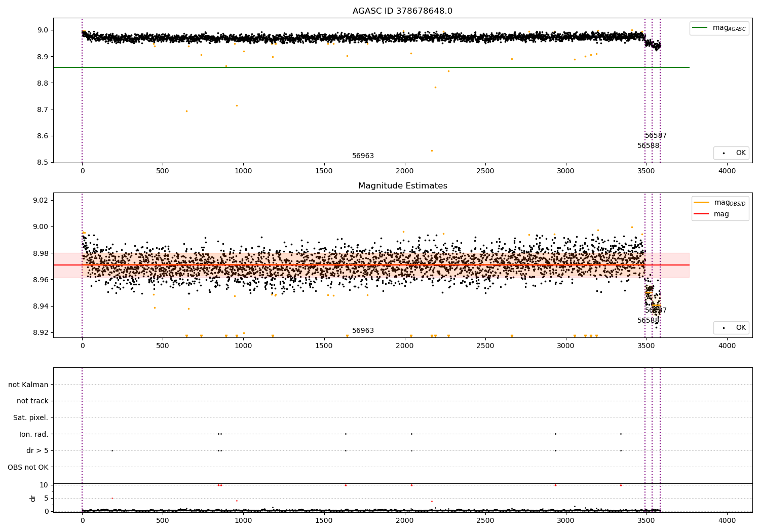This screenshot has height=532, width=760.
Task: Click the "not track" row label
Action: pos(32,401)
